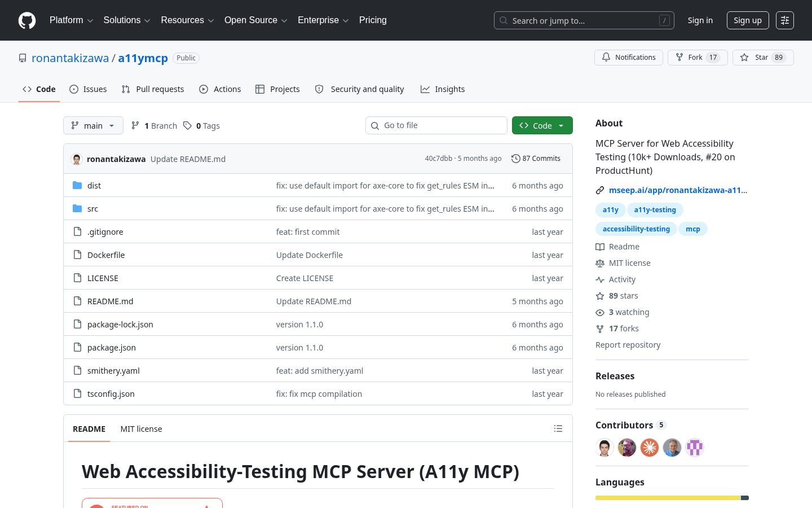Open the 'Create LICENSE' commit message
The height and width of the screenshot is (508, 812).
click(304, 278)
